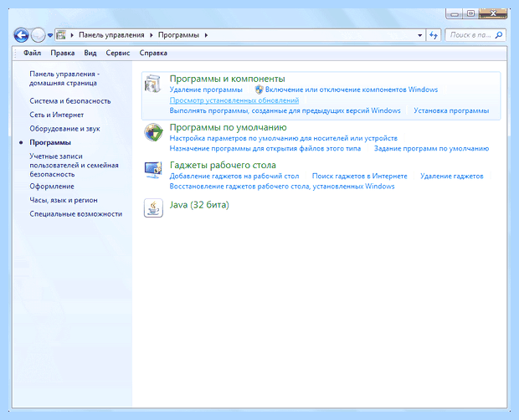Open Гаджеты рабочего стола heading
519x420 pixels.
tap(223, 165)
